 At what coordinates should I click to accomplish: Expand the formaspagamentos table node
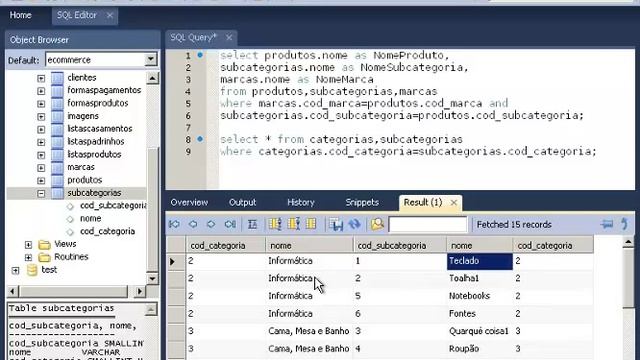pyautogui.click(x=41, y=91)
